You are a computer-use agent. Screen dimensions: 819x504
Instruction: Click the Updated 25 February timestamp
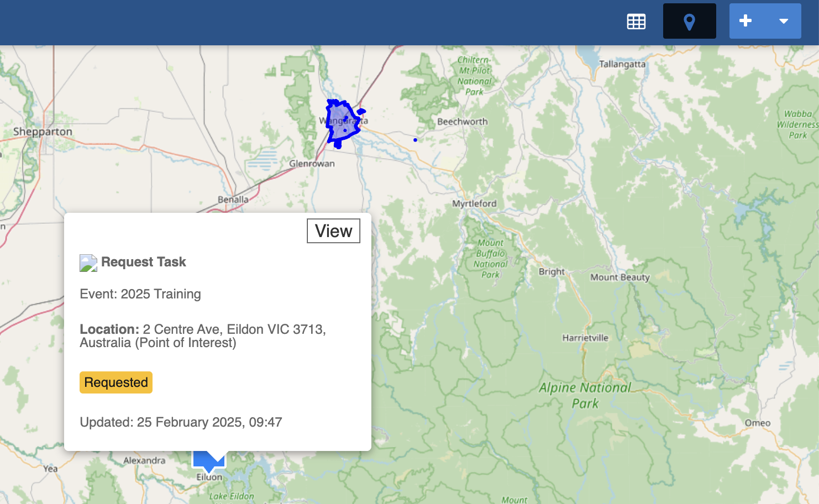click(181, 422)
